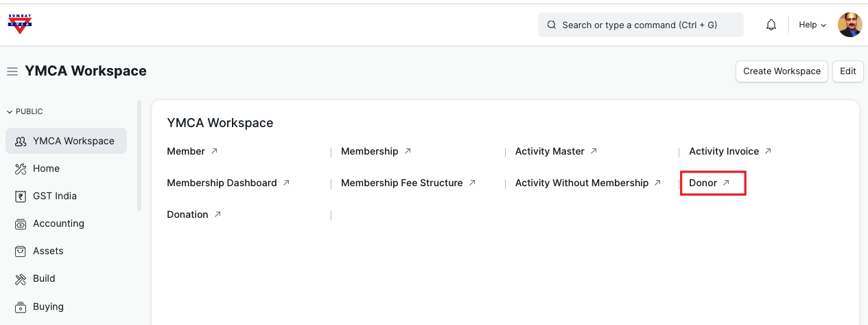Open the user avatar profile menu
This screenshot has height=325, width=868.
tap(849, 25)
